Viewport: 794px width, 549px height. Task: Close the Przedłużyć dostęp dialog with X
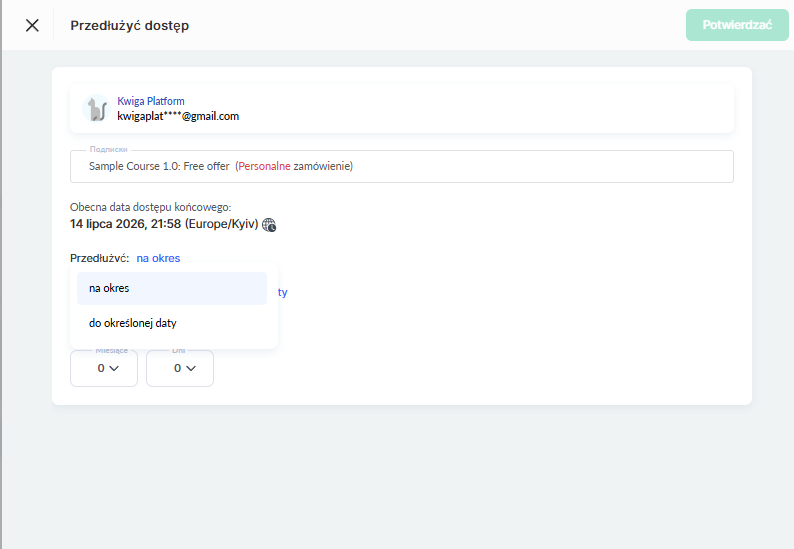[x=32, y=25]
